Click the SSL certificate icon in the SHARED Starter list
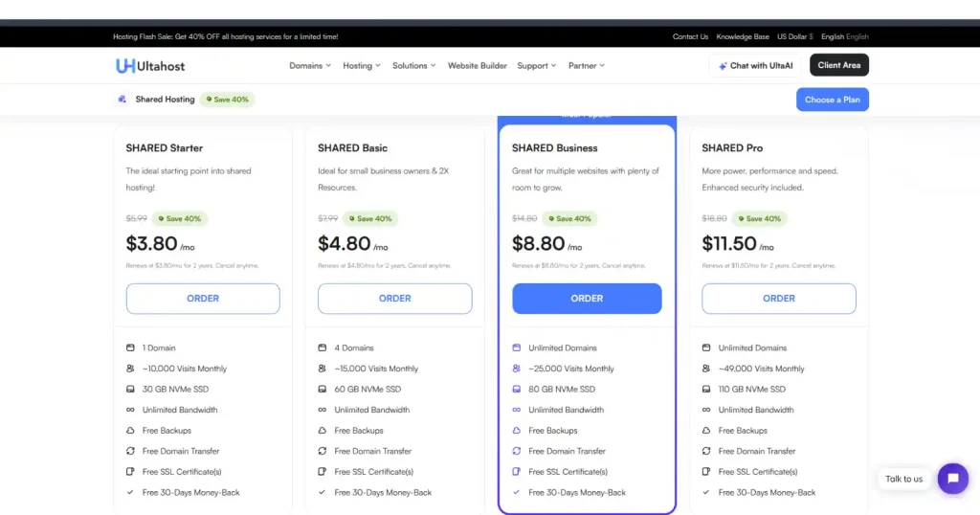Image resolution: width=980 pixels, height=515 pixels. pos(130,471)
